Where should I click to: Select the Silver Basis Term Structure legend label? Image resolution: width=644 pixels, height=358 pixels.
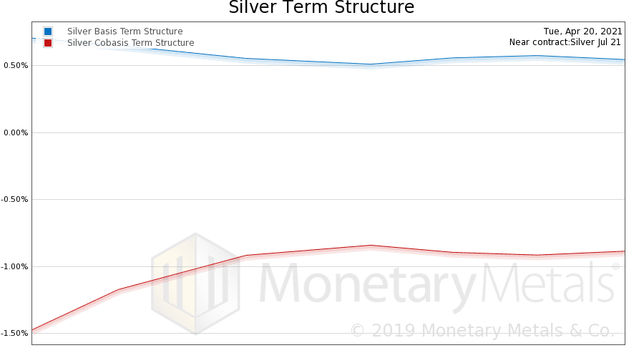(x=125, y=32)
